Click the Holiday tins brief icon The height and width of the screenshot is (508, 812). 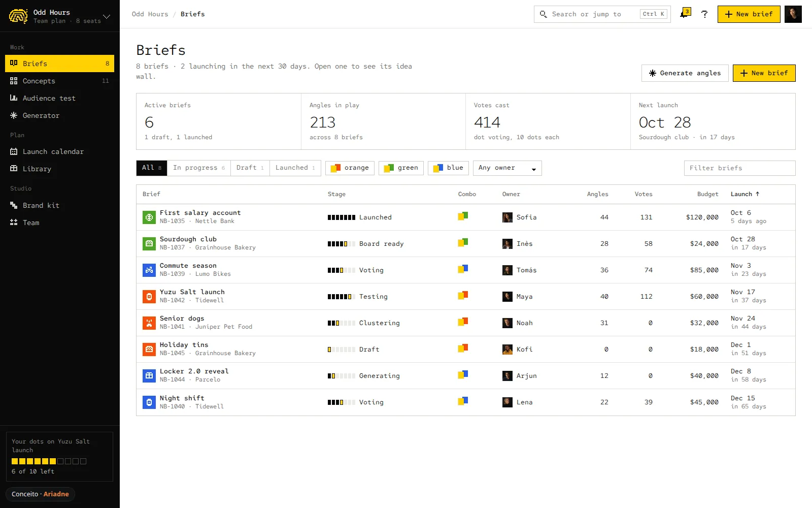click(x=149, y=349)
